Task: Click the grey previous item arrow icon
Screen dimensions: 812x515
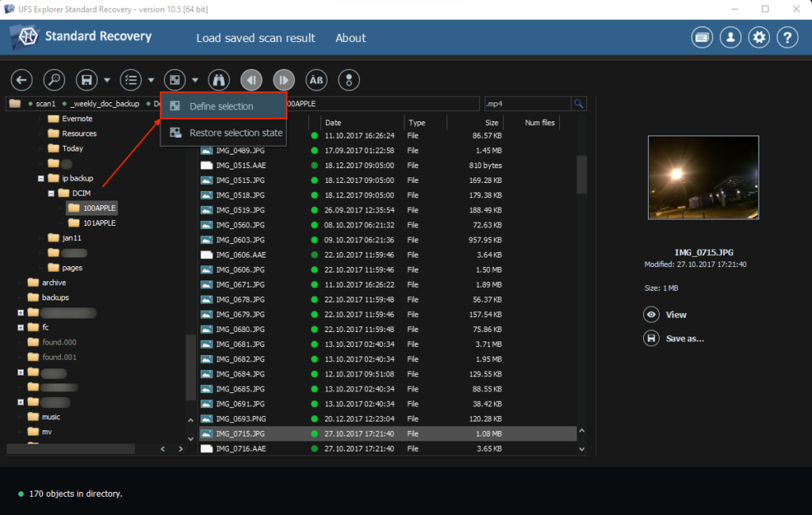Action: coord(251,80)
